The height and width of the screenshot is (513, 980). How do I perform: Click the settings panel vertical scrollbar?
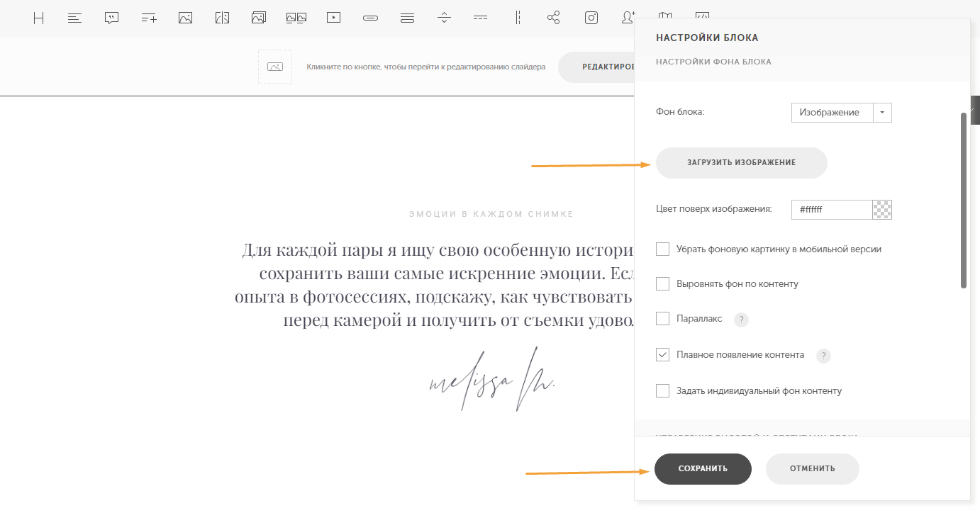[x=964, y=200]
